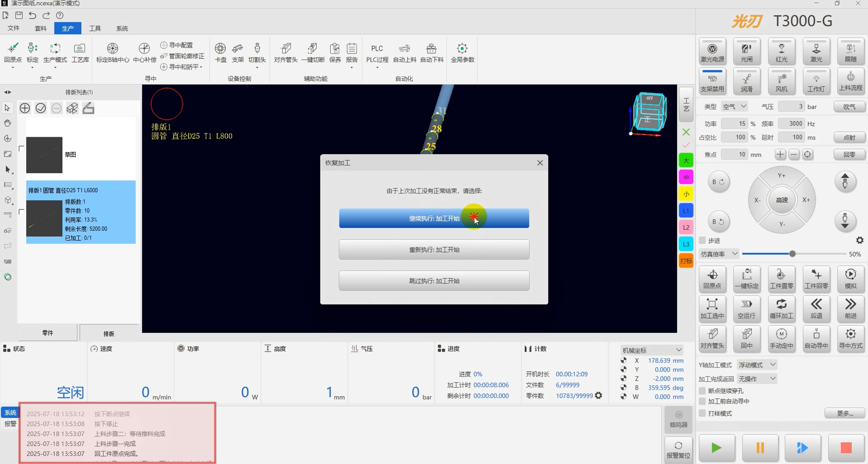Switch to the 零件 parts tab

47,333
